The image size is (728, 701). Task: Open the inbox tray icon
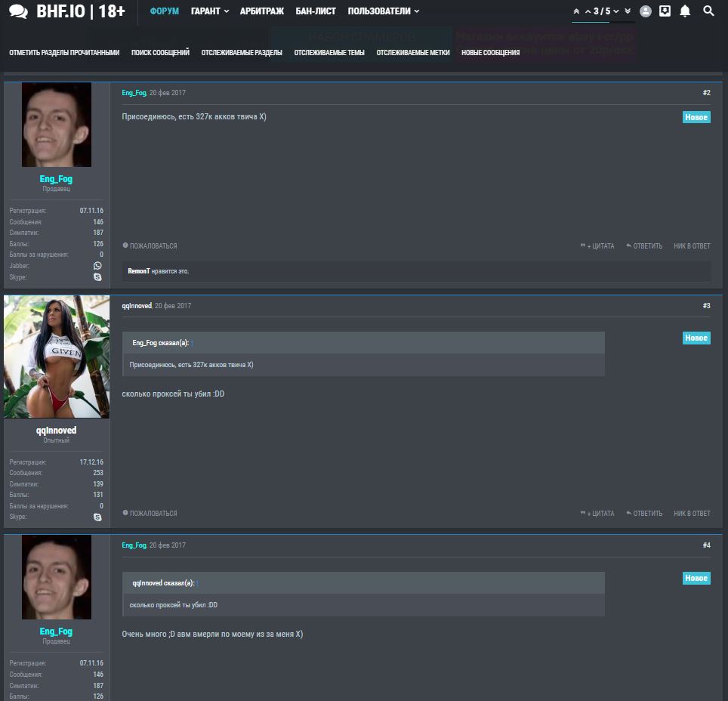point(665,11)
